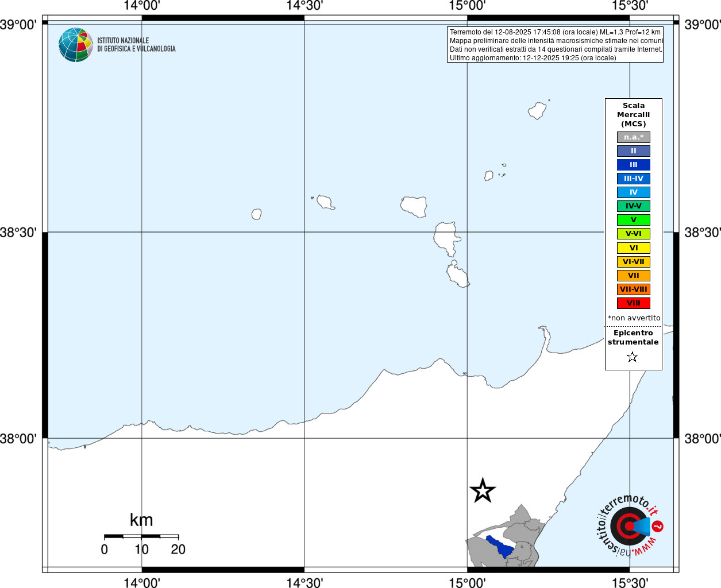Select the VII-VIII orange legend swatch
This screenshot has width=721, height=588.
(x=634, y=289)
